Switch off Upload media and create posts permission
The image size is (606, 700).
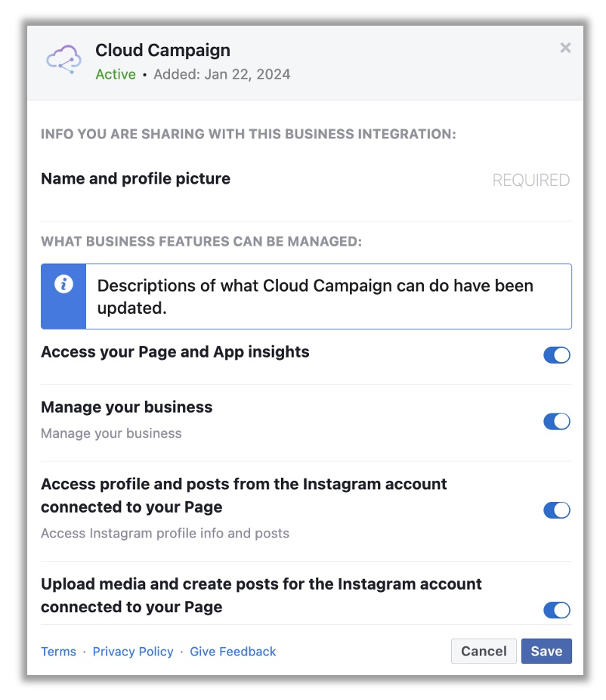pos(556,610)
